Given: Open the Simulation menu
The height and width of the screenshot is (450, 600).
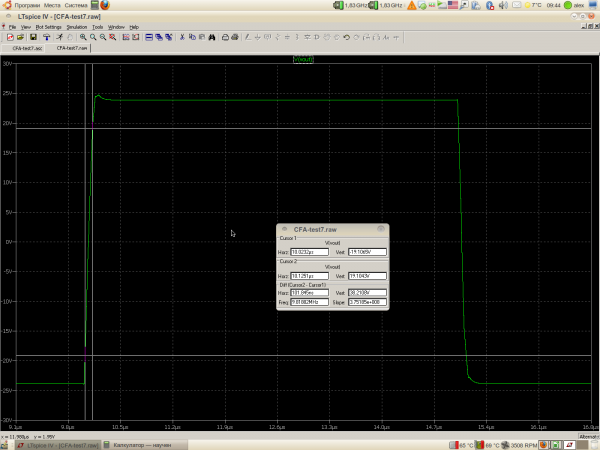Looking at the screenshot, I should [x=77, y=27].
